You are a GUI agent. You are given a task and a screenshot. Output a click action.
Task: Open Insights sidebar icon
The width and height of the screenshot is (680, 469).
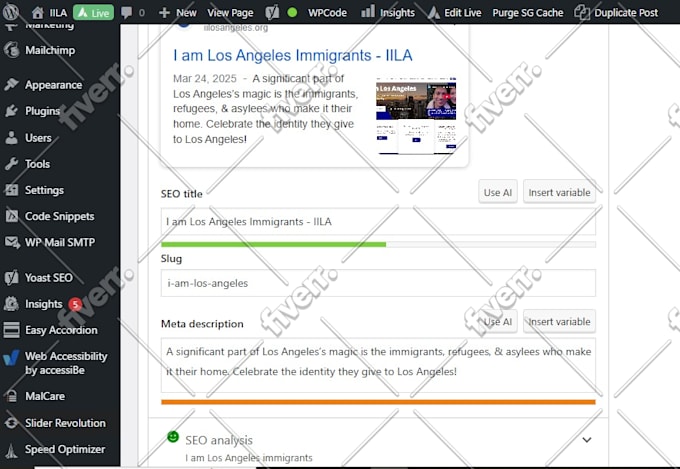point(12,304)
